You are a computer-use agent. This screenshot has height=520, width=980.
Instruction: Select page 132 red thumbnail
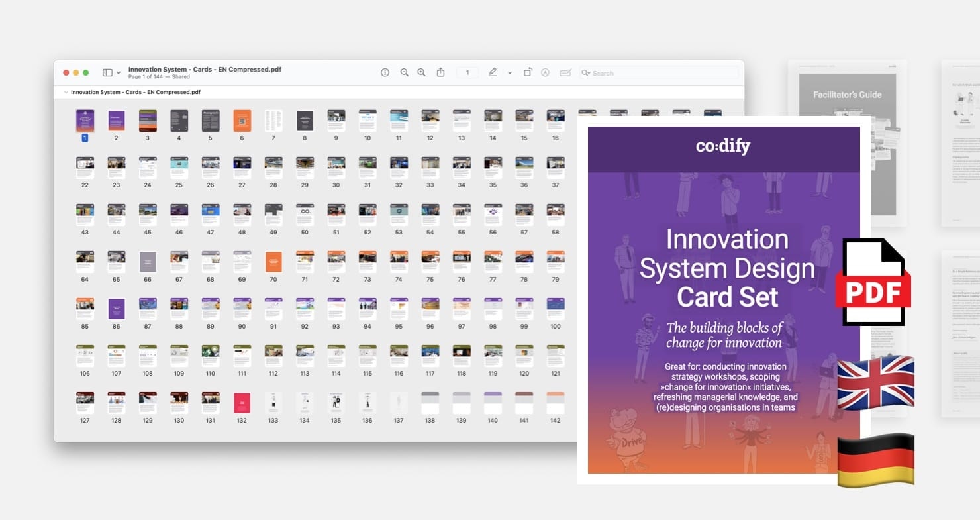(x=242, y=403)
